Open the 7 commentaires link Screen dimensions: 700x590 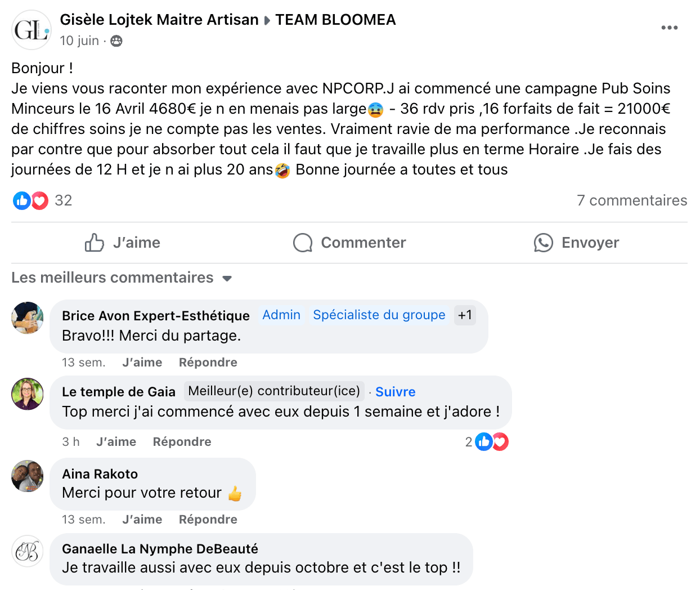pos(631,200)
